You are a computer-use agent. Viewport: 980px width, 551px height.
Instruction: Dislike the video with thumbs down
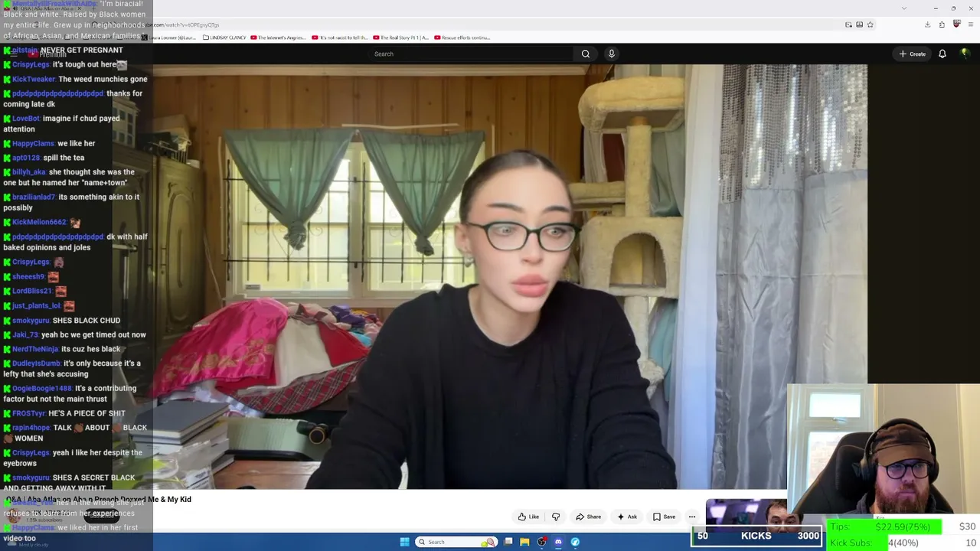pyautogui.click(x=556, y=517)
